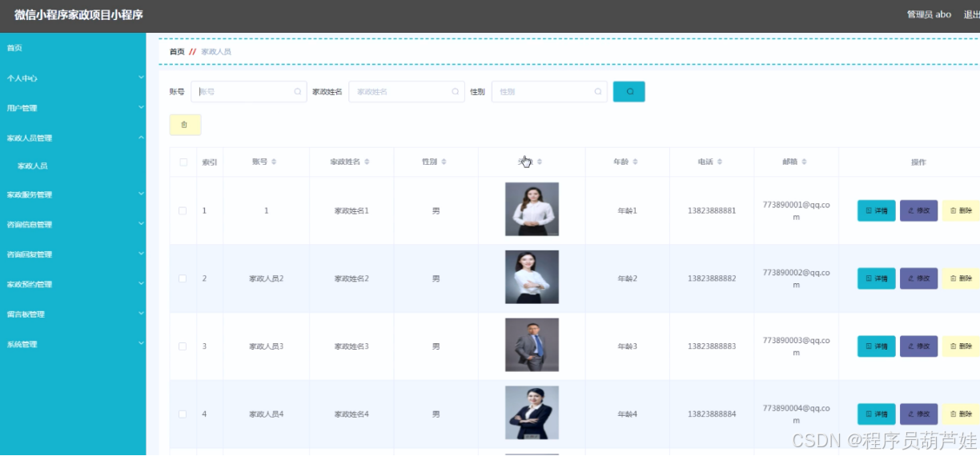Screen dimensions: 980x456
Task: Click 删除 button for 家政人员4 row
Action: tap(961, 414)
